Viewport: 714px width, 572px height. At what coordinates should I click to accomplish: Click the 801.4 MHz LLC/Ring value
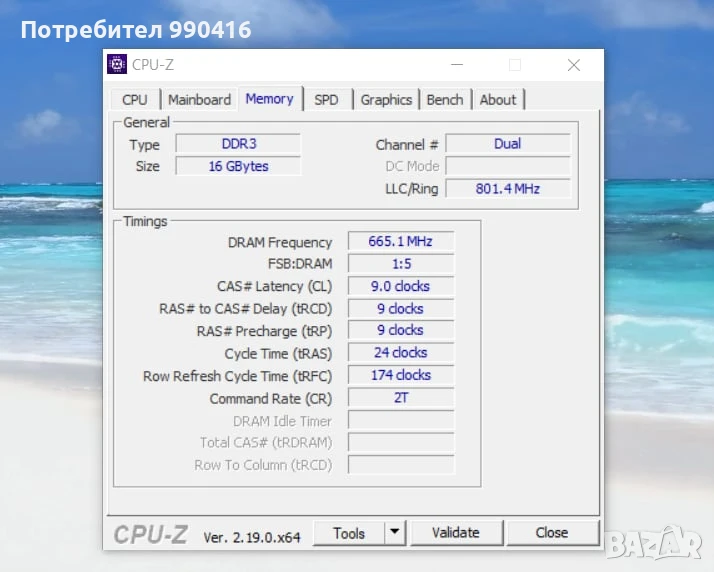508,189
